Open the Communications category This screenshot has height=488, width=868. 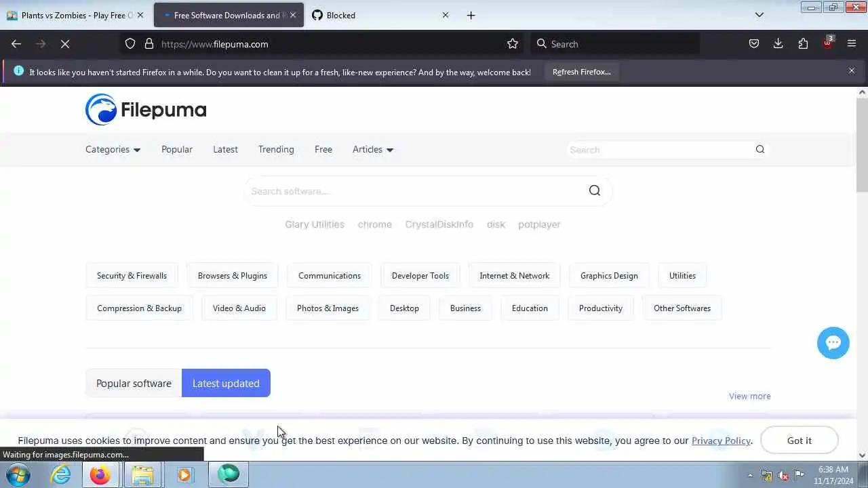coord(330,275)
